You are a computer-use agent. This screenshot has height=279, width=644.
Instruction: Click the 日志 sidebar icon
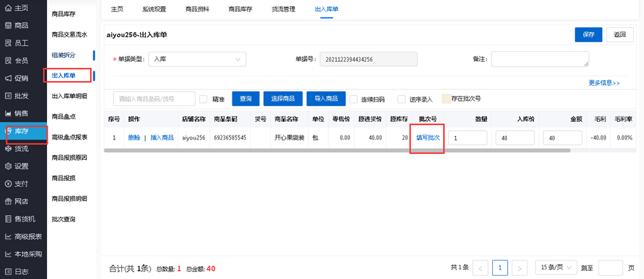(x=8, y=272)
